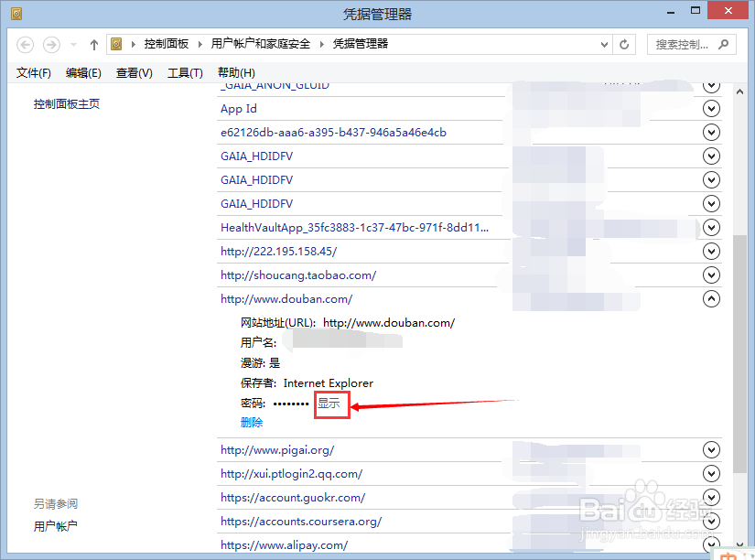Click the search magnifier icon
This screenshot has width=755, height=560.
(723, 44)
